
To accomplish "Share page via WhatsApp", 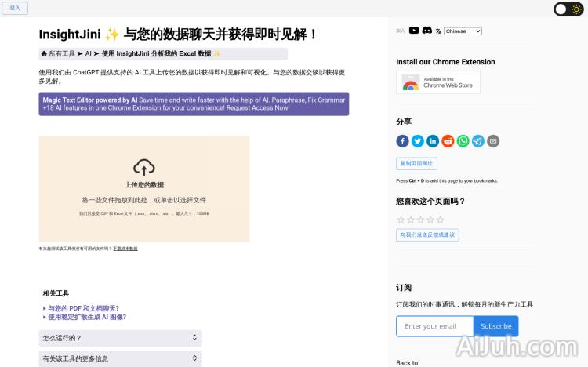I will [x=463, y=141].
